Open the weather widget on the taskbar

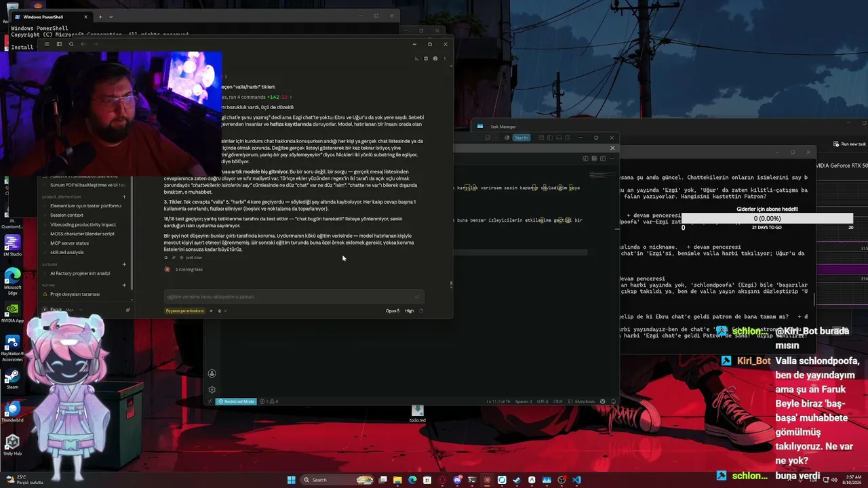coord(24,480)
